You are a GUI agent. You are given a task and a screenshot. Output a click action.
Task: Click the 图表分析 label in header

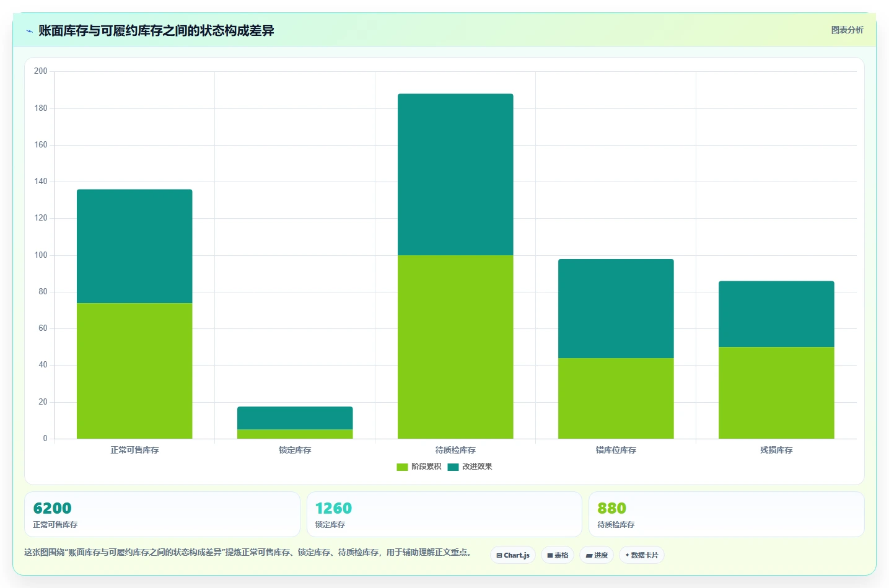(x=847, y=30)
